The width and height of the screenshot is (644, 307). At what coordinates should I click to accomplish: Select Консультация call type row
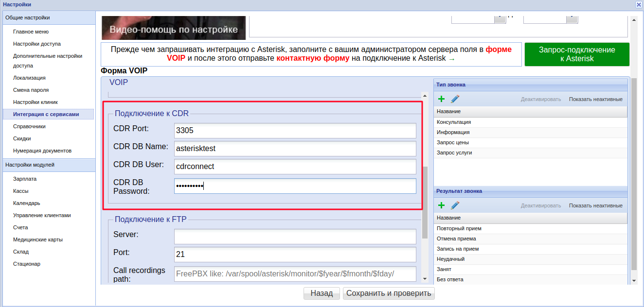pos(531,122)
